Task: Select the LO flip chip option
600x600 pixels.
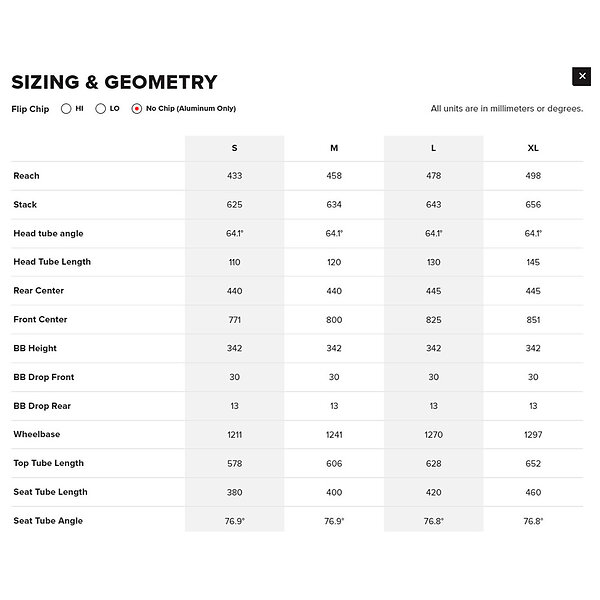Action: (x=101, y=108)
